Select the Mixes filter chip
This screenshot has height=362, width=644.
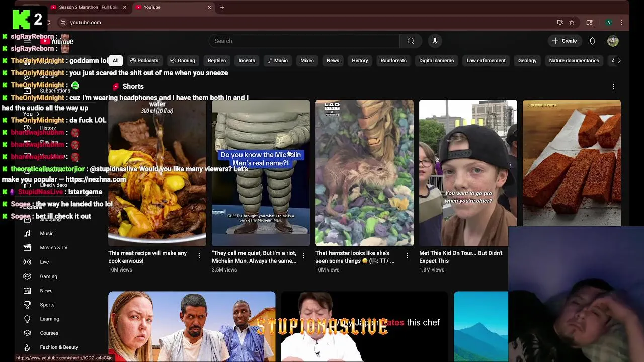click(307, 60)
